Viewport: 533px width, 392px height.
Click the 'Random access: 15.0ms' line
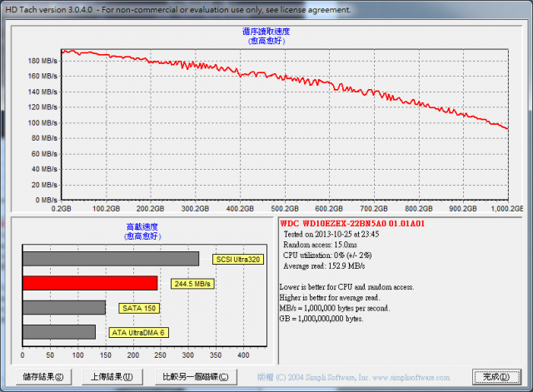(320, 245)
